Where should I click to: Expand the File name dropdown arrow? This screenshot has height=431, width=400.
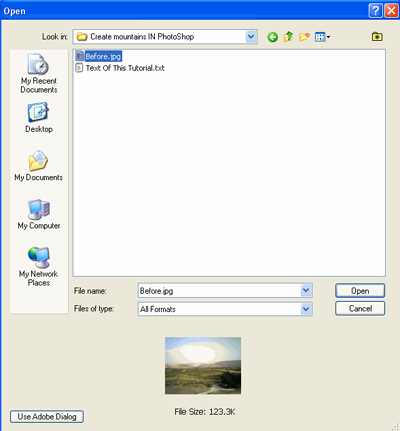(306, 291)
